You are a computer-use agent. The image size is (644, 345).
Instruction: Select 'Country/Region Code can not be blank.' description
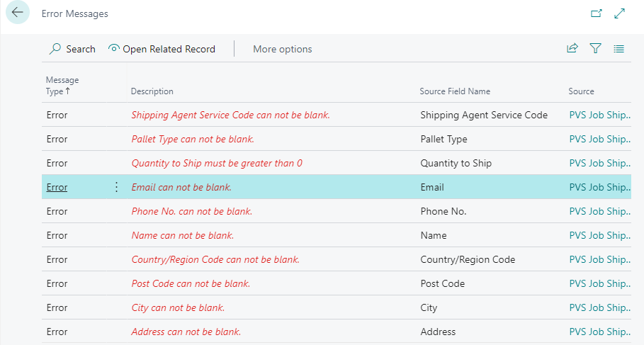[215, 259]
